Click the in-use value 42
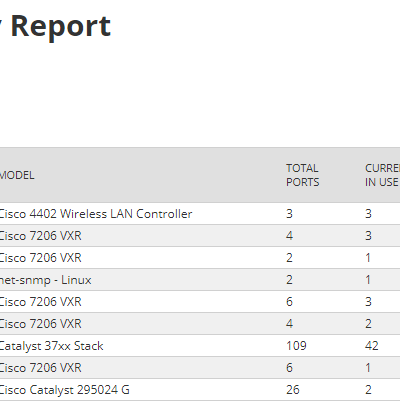This screenshot has width=400, height=409. point(371,346)
